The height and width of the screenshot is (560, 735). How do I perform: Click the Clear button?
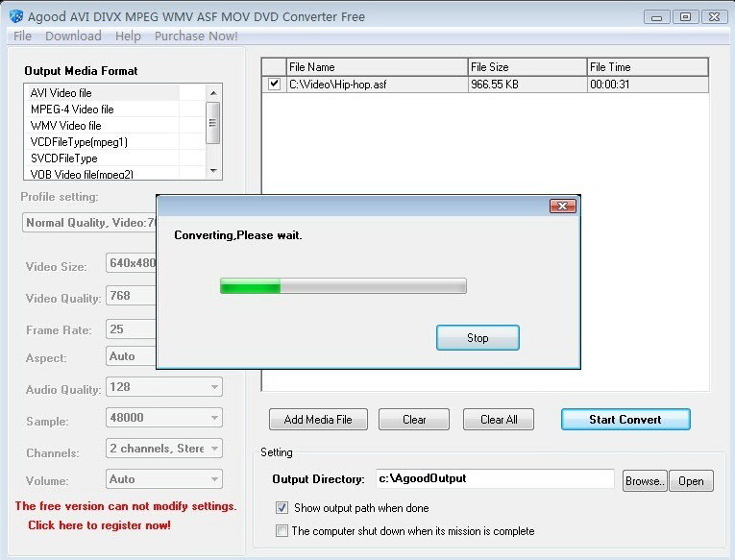(414, 420)
